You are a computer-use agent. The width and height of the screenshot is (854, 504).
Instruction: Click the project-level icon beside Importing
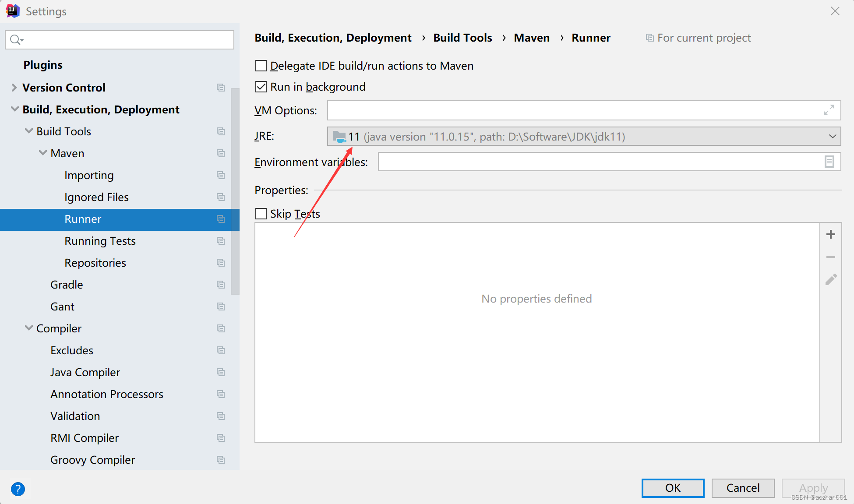coord(221,175)
